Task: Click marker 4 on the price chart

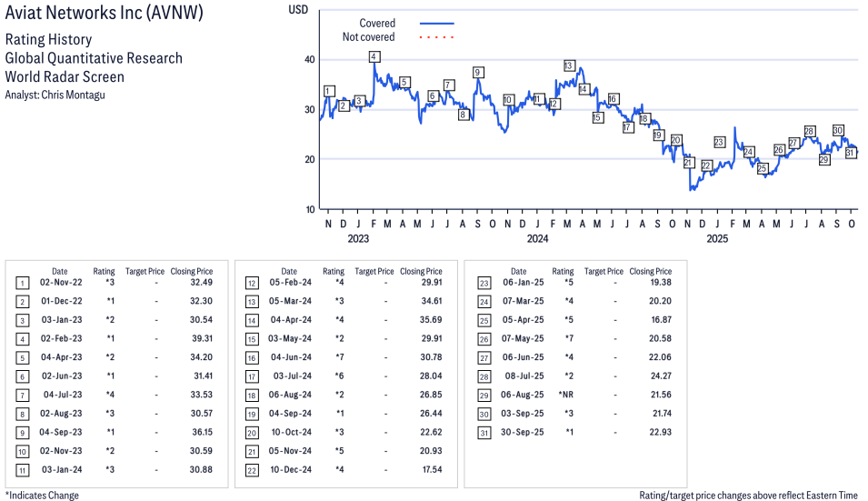Action: 374,56
